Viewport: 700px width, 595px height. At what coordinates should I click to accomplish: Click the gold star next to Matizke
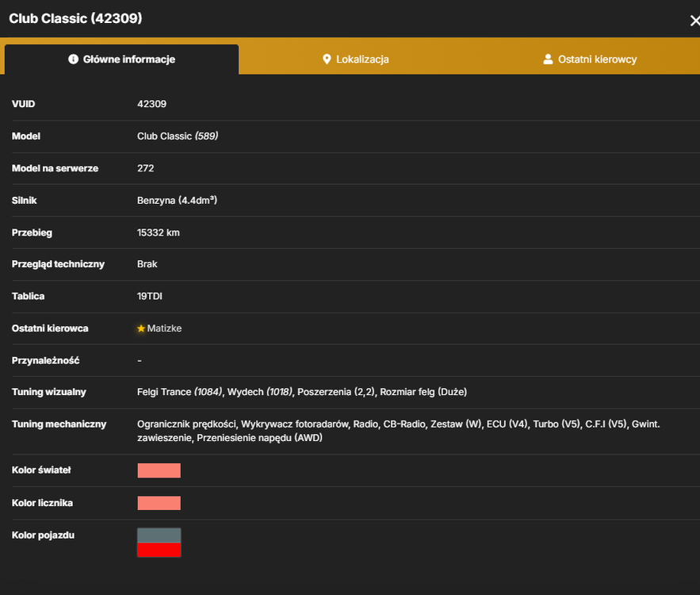[x=141, y=328]
